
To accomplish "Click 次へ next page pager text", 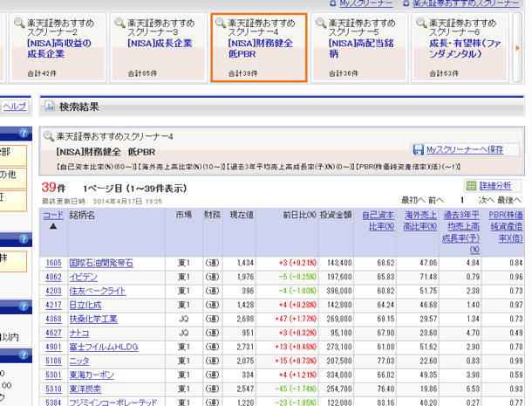I will tap(486, 201).
